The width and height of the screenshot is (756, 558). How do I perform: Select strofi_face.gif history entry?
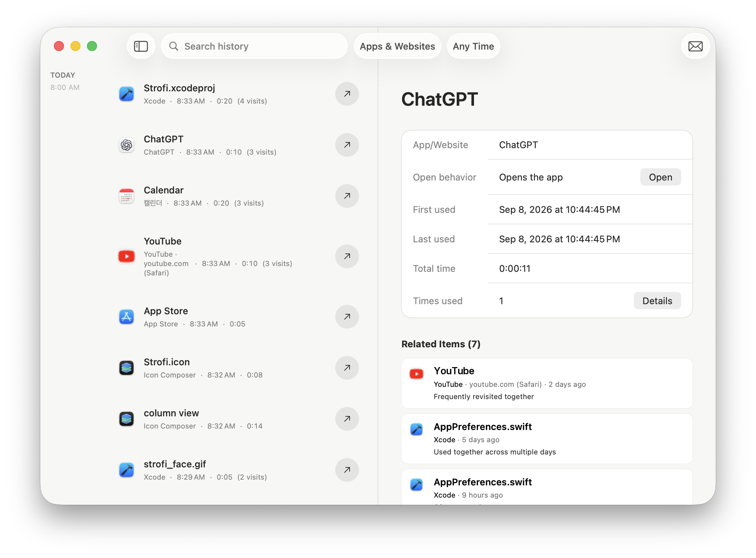coord(175,464)
